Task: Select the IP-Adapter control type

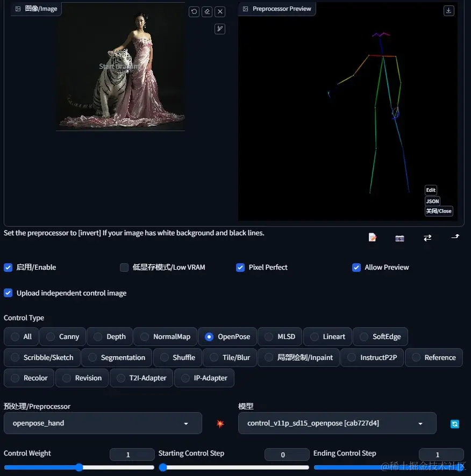Action: pos(204,378)
